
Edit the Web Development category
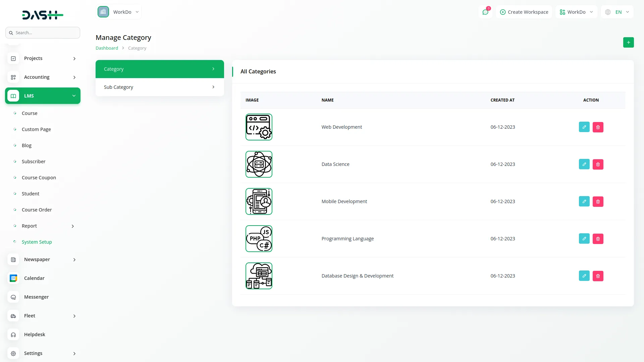[584, 127]
